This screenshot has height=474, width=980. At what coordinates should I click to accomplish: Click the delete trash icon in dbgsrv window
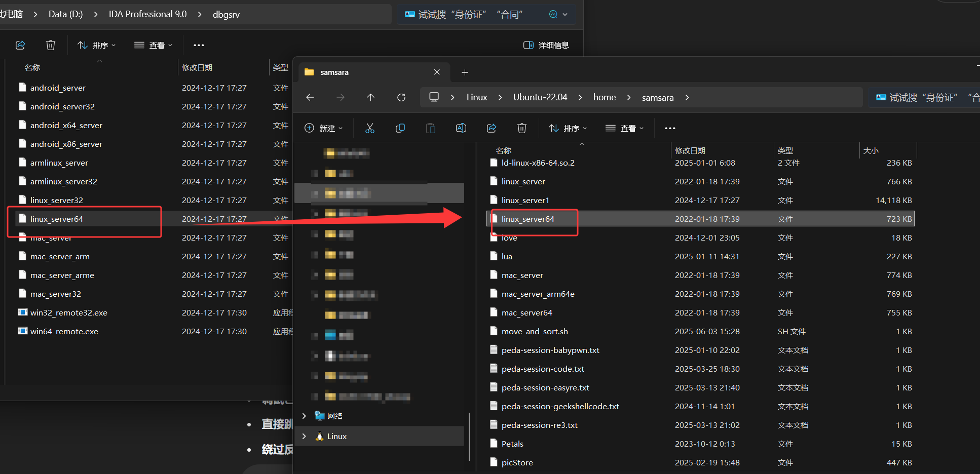coord(51,45)
